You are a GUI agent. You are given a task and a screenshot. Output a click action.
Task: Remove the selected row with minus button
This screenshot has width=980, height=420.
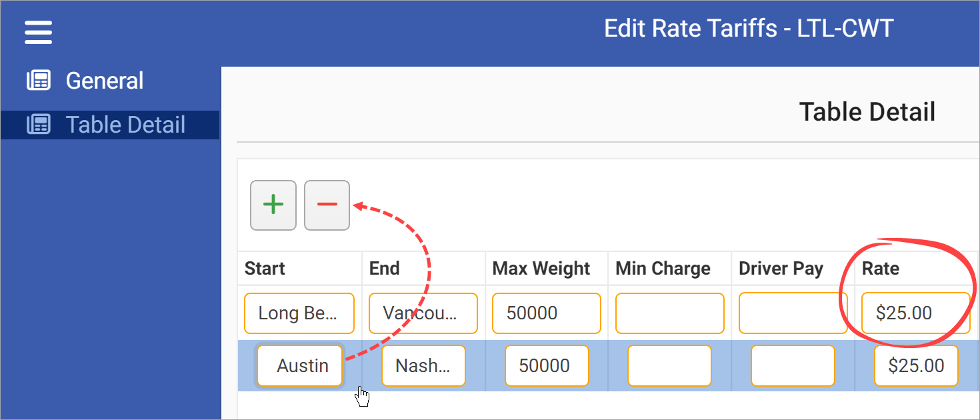[x=327, y=205]
